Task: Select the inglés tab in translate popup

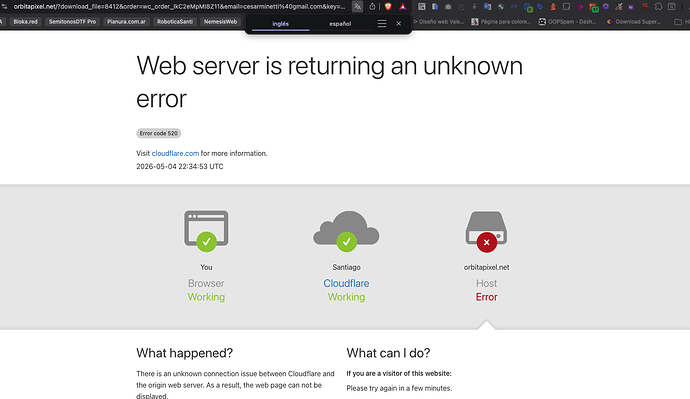Action: pos(280,24)
